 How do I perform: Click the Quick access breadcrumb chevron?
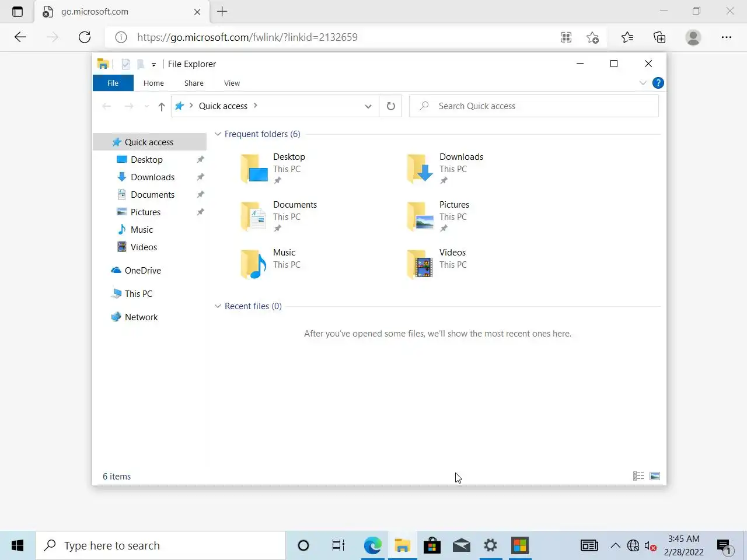pyautogui.click(x=255, y=106)
